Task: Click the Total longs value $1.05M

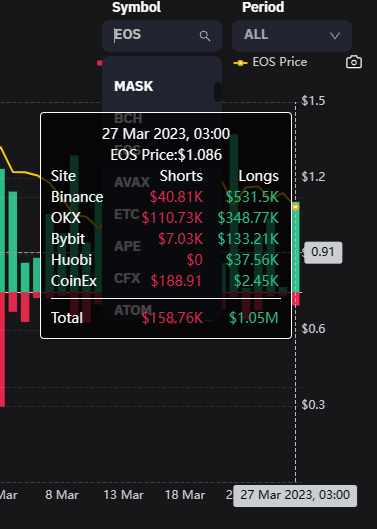Action: point(254,318)
